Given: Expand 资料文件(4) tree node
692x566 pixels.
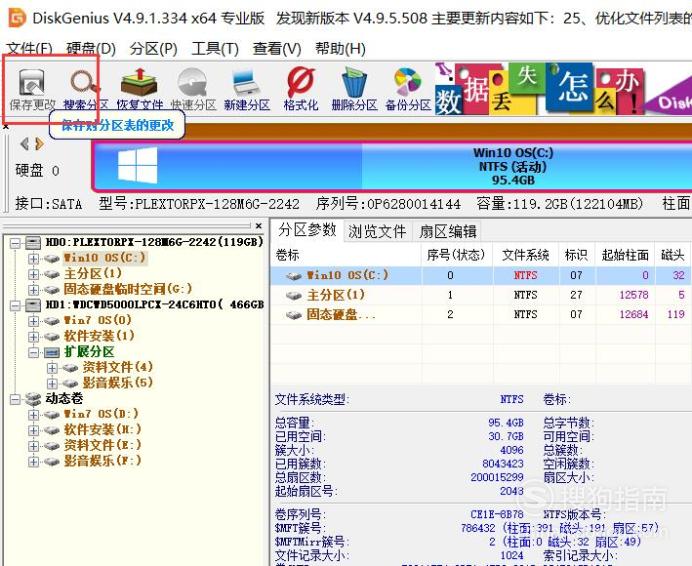Looking at the screenshot, I should [52, 367].
